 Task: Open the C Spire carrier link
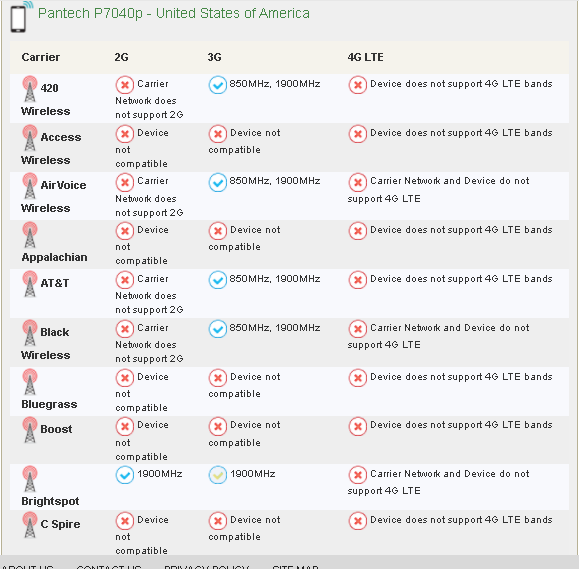coord(60,524)
